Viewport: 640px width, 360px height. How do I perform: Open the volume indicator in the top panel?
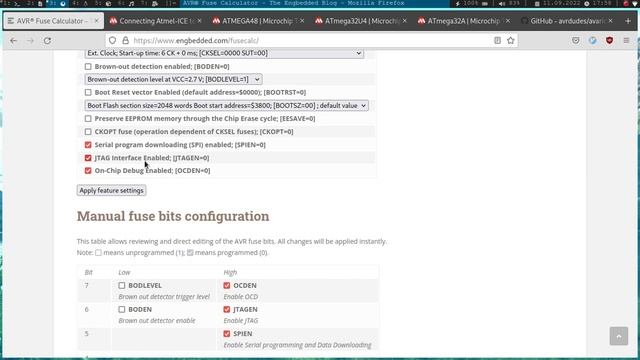tap(510, 3)
